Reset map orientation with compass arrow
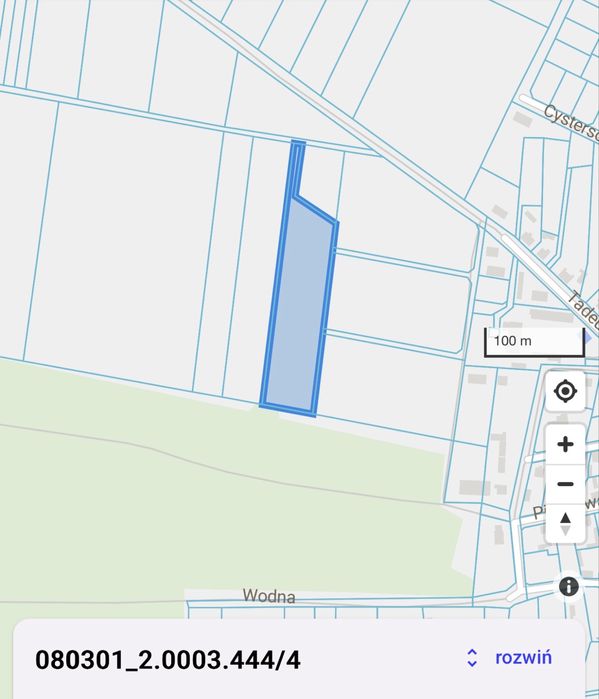The width and height of the screenshot is (599, 699). (x=565, y=524)
